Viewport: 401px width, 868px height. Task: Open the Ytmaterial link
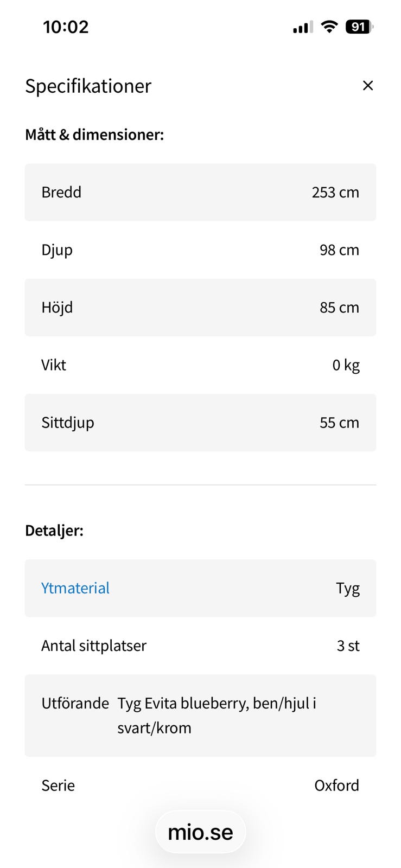coord(75,588)
